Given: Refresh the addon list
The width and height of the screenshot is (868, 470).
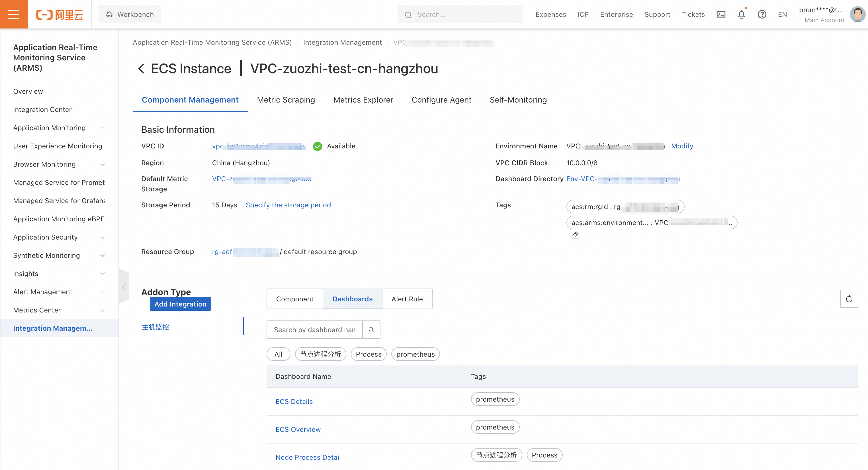Looking at the screenshot, I should tap(849, 299).
